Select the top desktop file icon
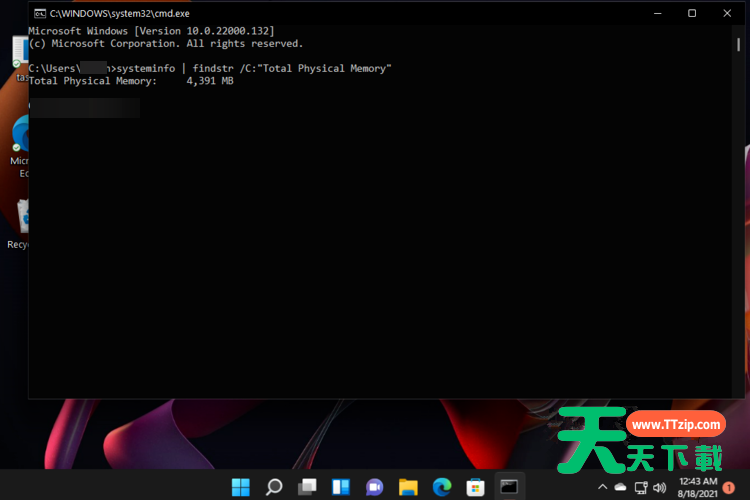 coord(20,57)
